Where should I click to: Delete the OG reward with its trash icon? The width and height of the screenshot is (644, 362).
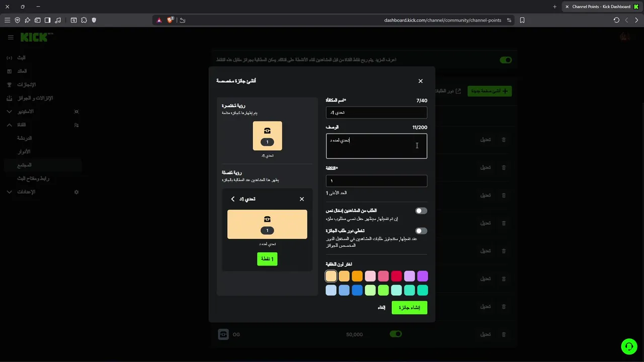click(x=504, y=334)
